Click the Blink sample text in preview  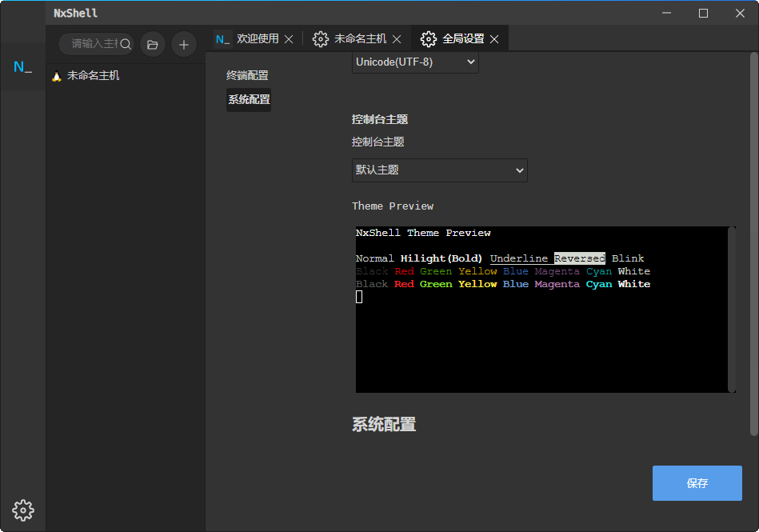coord(628,258)
